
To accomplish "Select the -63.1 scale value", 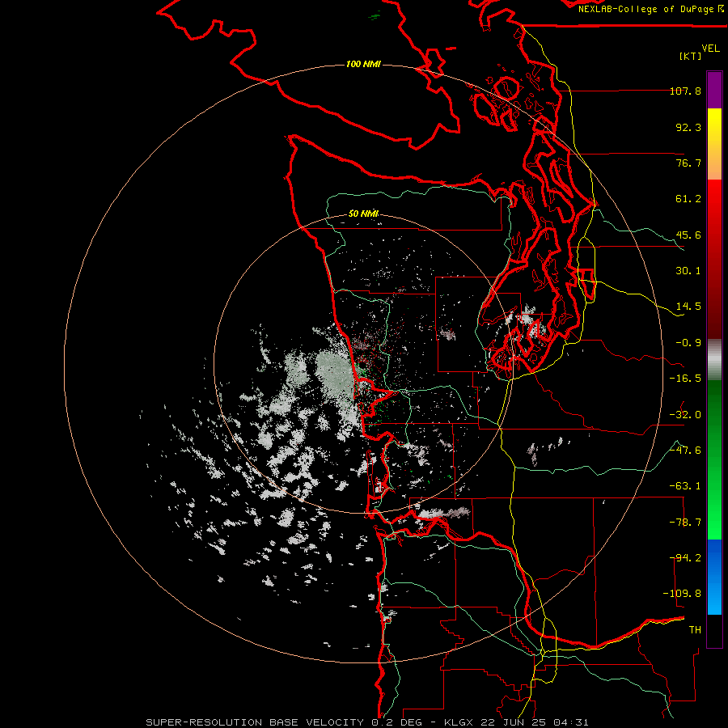I will (685, 486).
